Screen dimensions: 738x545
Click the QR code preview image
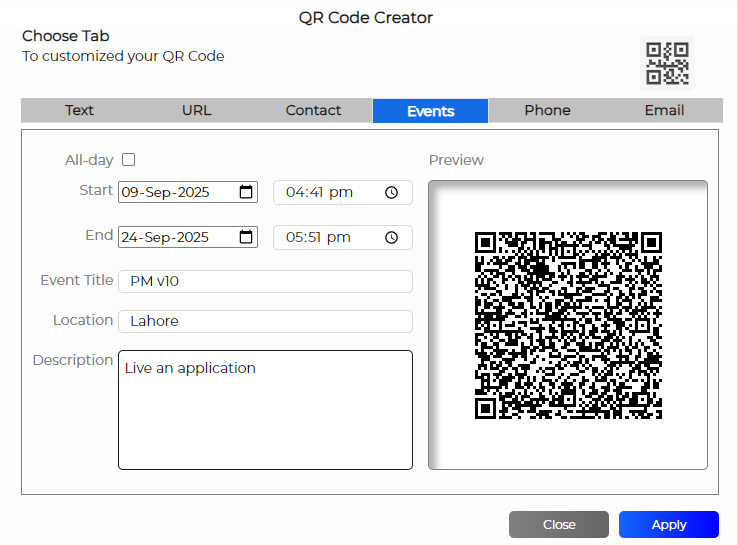point(568,325)
